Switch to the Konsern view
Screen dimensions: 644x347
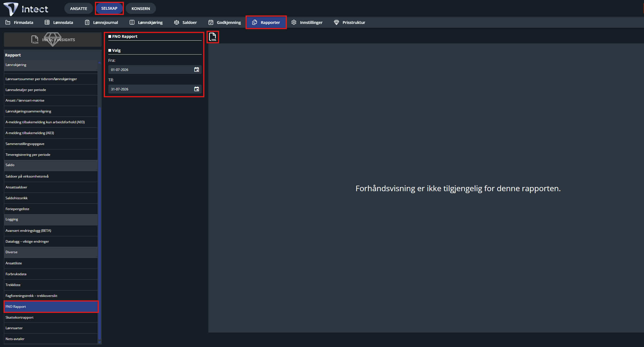(x=141, y=8)
